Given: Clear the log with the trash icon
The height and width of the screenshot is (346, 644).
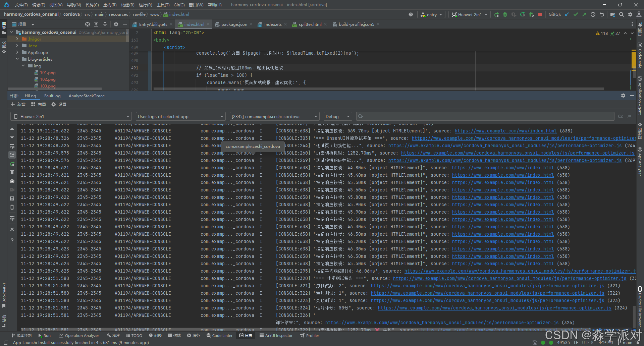Looking at the screenshot, I should coord(12,172).
